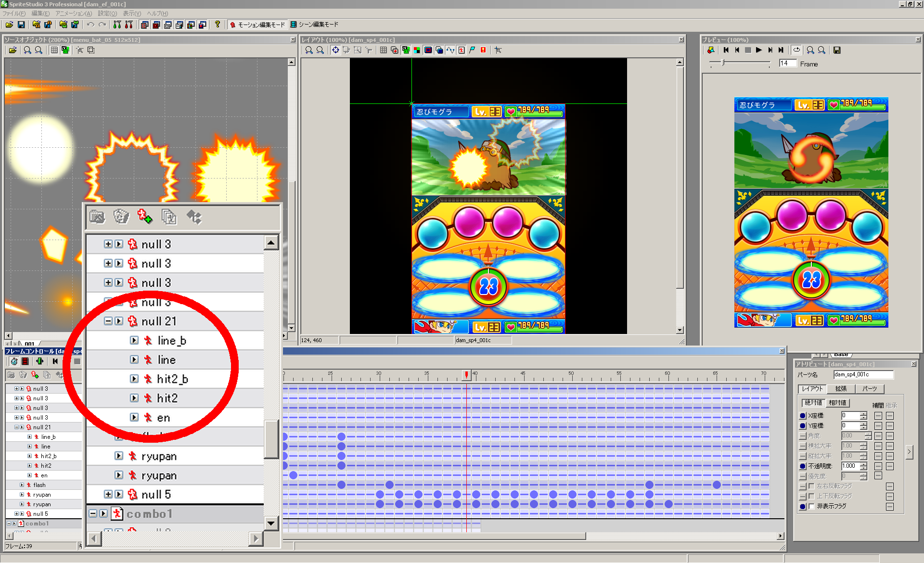Choose 絶対値 value mode

coord(813,403)
